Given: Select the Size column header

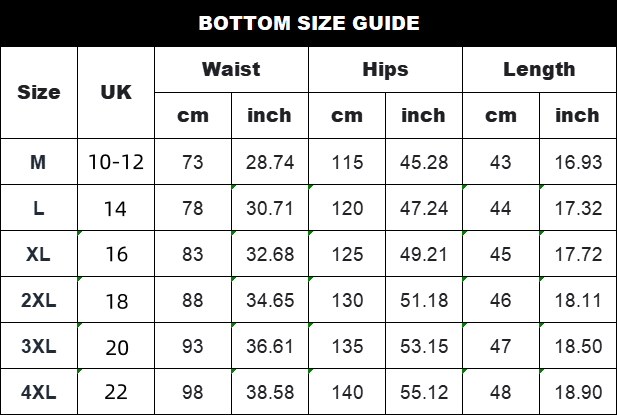Looking at the screenshot, I should [x=39, y=92].
